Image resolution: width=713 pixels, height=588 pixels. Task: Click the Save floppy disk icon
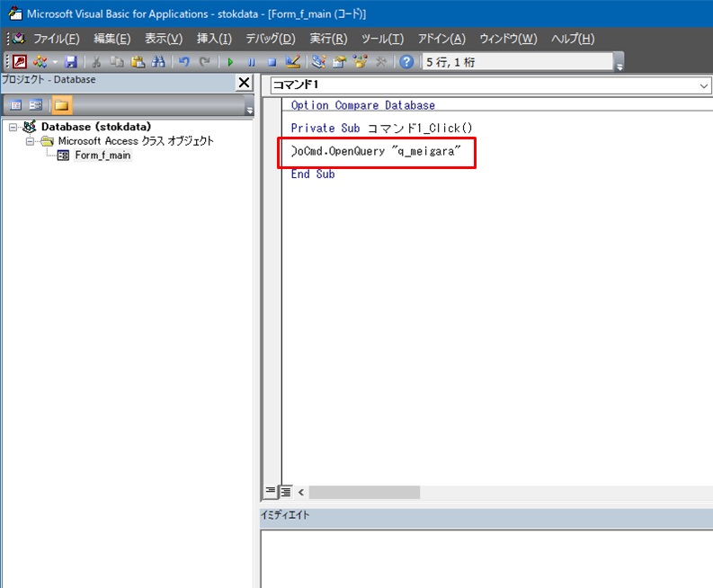click(x=71, y=61)
